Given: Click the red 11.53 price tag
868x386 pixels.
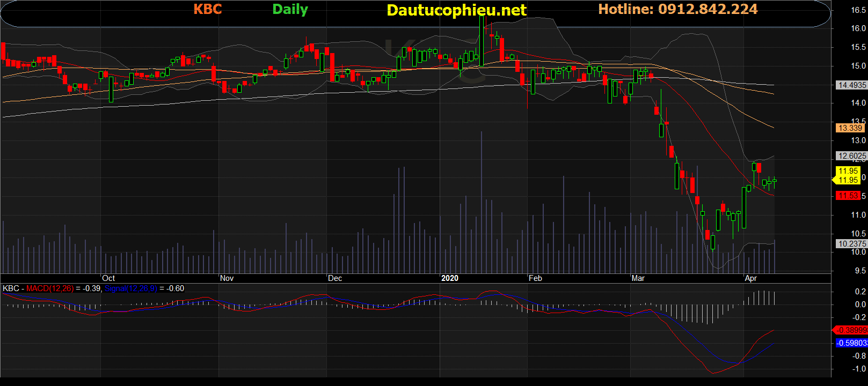Looking at the screenshot, I should click(x=848, y=196).
